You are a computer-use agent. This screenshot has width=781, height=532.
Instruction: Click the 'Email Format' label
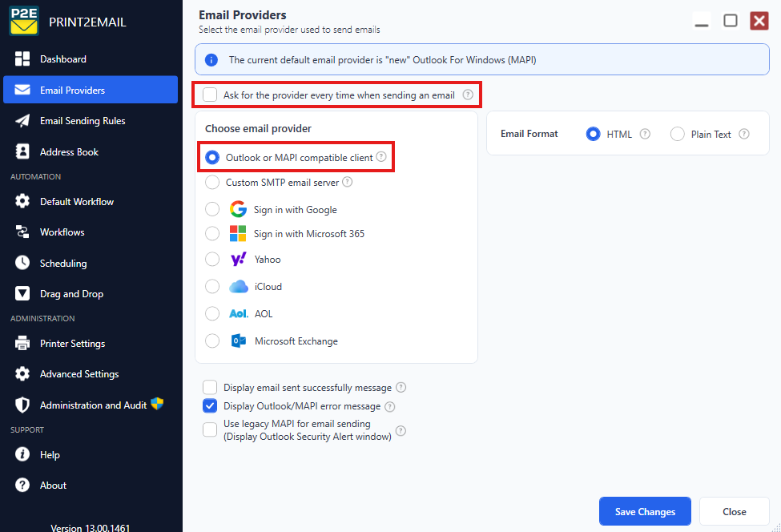(x=529, y=134)
